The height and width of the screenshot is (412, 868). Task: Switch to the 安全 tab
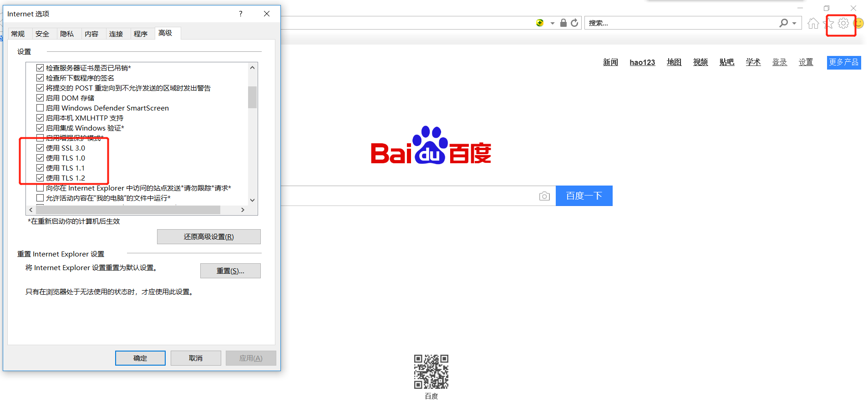tap(42, 34)
